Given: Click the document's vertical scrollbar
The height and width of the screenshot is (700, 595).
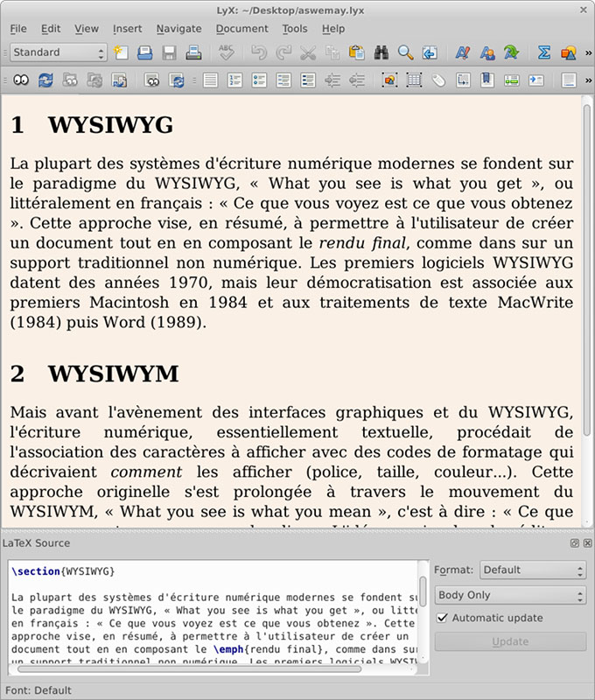Looking at the screenshot, I should [587, 270].
